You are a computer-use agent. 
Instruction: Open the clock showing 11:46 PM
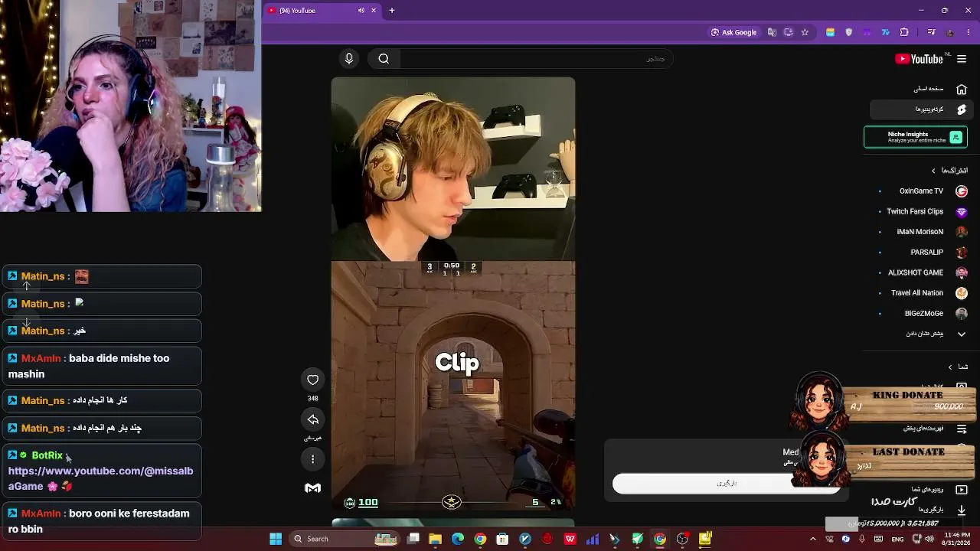click(957, 539)
